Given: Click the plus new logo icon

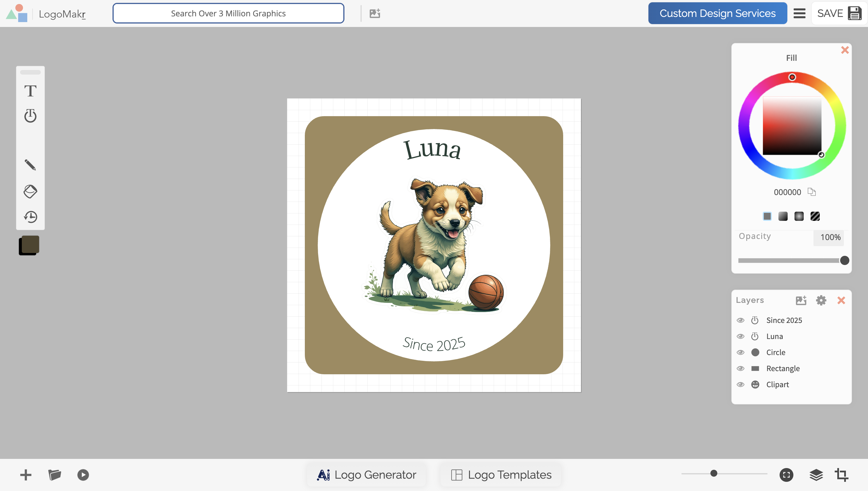Looking at the screenshot, I should point(26,475).
